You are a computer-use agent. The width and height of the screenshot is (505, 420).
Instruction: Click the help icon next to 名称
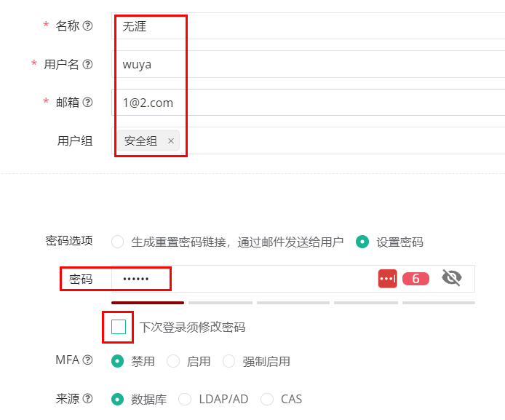pos(87,25)
